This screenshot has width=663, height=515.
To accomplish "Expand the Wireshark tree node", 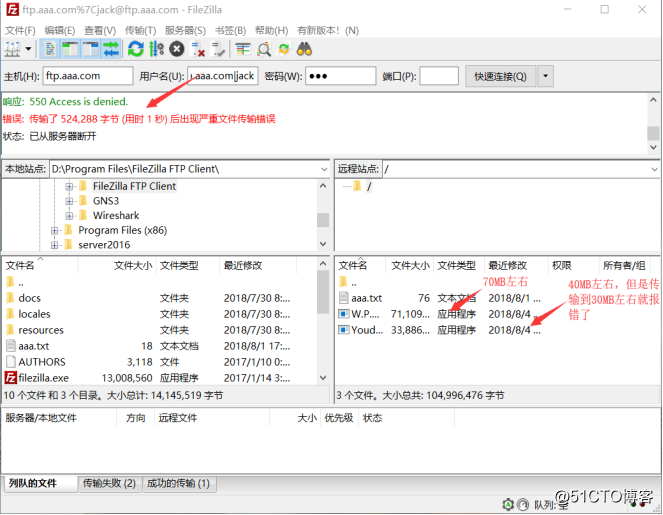I will point(69,216).
